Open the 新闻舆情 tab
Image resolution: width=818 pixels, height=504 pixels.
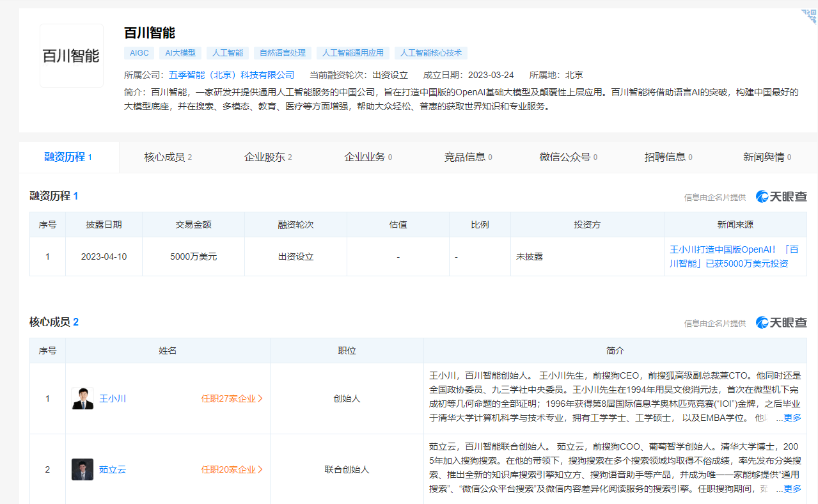pos(767,157)
